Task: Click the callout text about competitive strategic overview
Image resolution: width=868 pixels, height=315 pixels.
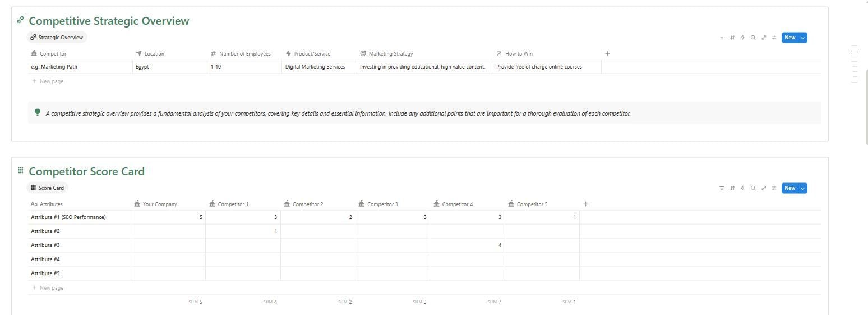Action: [338, 113]
